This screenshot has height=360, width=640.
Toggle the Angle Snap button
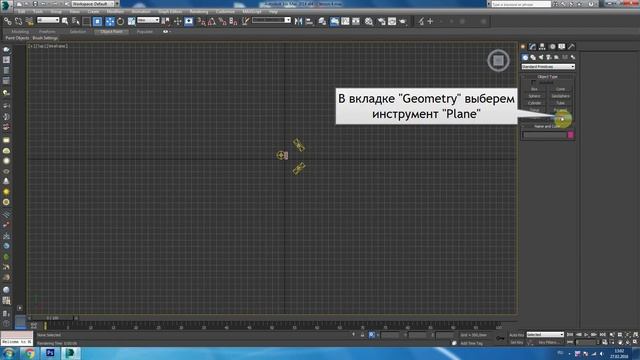tap(211, 21)
